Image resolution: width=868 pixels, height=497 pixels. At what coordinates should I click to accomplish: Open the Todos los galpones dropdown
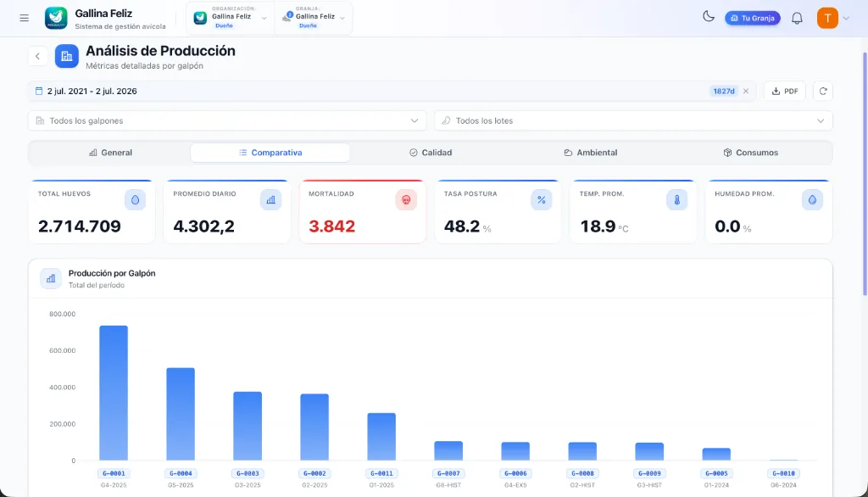227,120
